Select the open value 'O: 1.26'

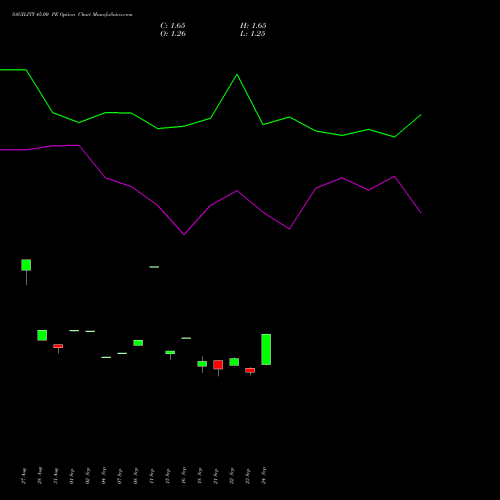pyautogui.click(x=173, y=34)
